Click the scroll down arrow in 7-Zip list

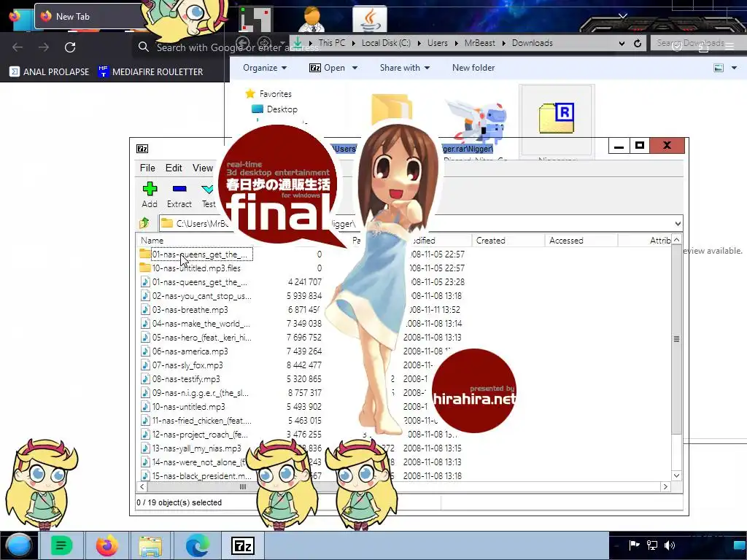(676, 475)
